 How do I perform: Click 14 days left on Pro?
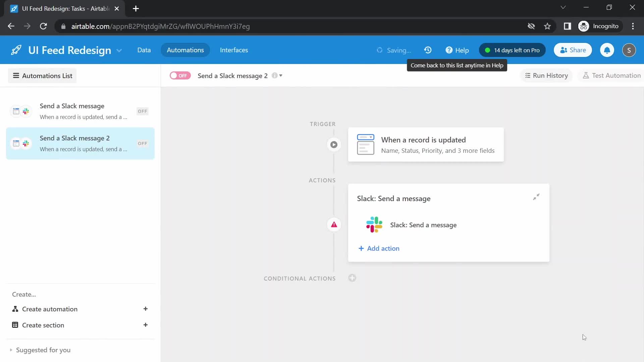pyautogui.click(x=512, y=50)
